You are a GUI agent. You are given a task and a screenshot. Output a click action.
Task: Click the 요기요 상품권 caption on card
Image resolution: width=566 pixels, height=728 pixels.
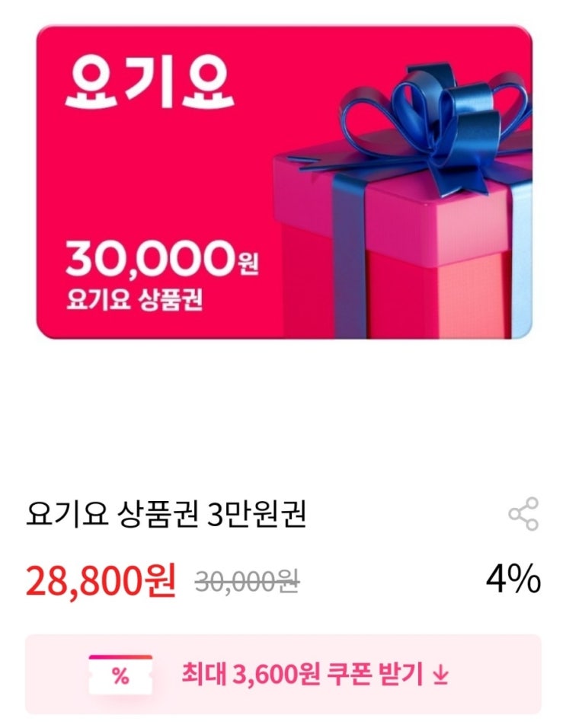pos(135,300)
